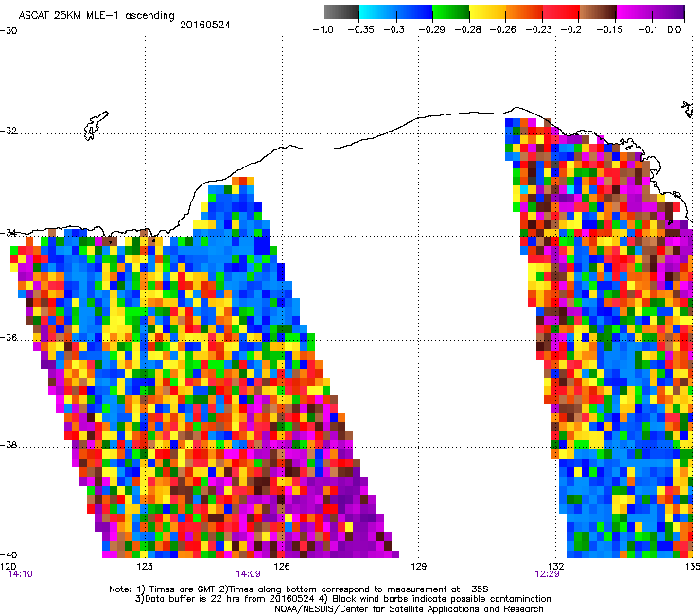Click the cyan-blue color bar segment
The height and width of the screenshot is (615, 700).
click(395, 12)
